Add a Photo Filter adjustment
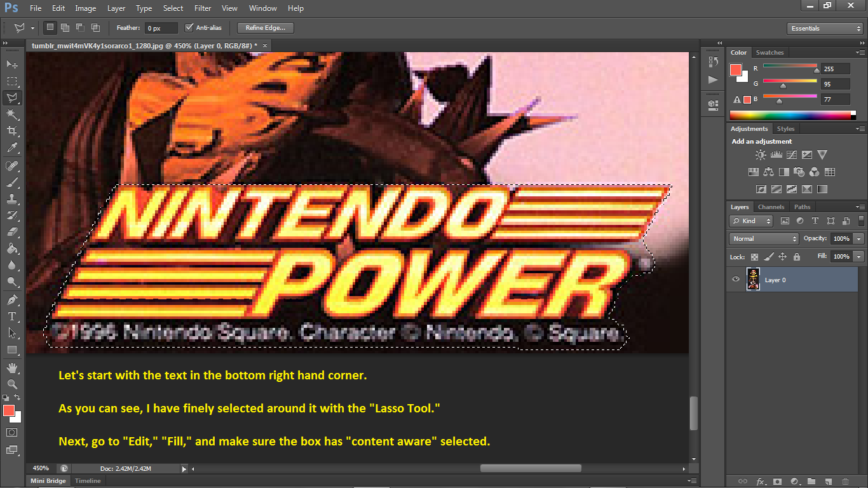The height and width of the screenshot is (488, 868). point(799,172)
